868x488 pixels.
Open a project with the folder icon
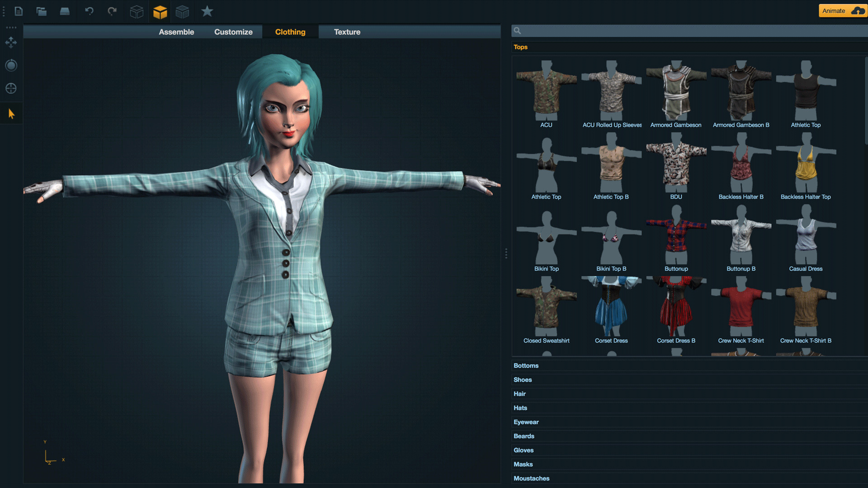pos(42,11)
